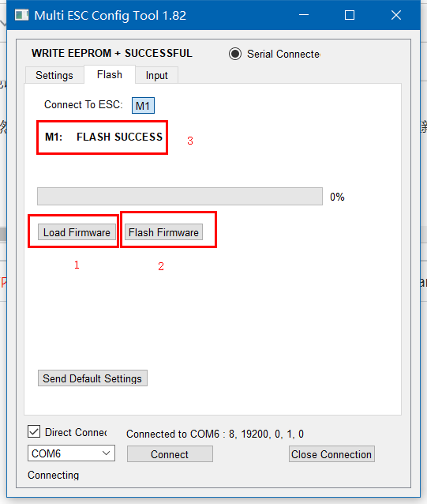Image resolution: width=427 pixels, height=504 pixels.
Task: Click the Connect button
Action: click(170, 454)
